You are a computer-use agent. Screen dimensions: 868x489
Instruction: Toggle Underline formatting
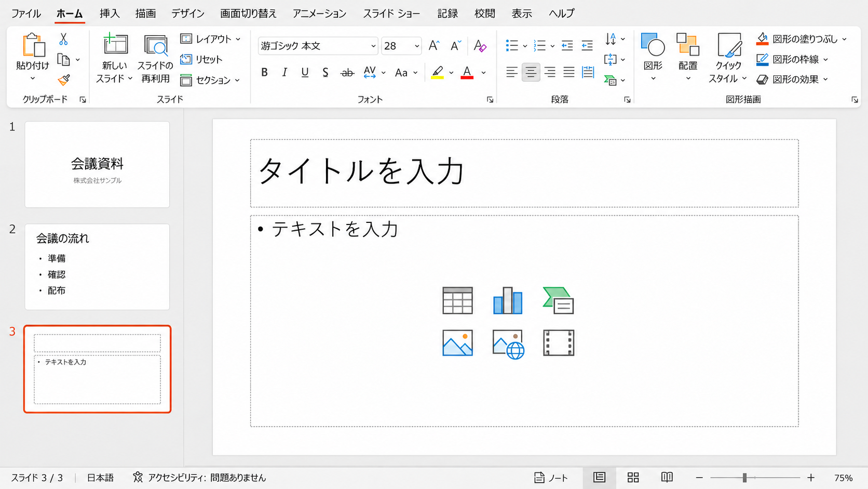coord(305,73)
